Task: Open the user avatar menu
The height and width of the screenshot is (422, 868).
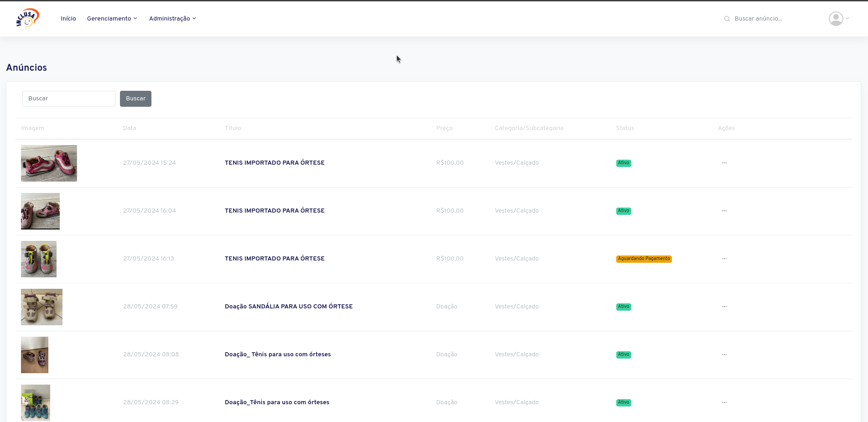Action: tap(838, 19)
